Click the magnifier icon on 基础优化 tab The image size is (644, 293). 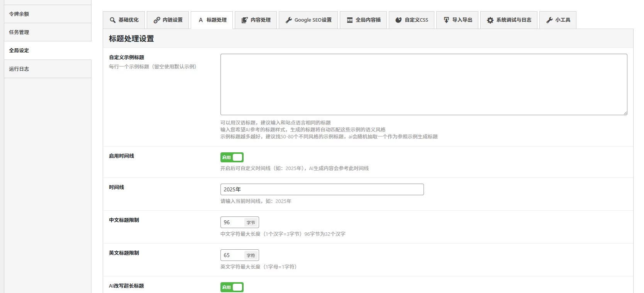click(x=112, y=20)
